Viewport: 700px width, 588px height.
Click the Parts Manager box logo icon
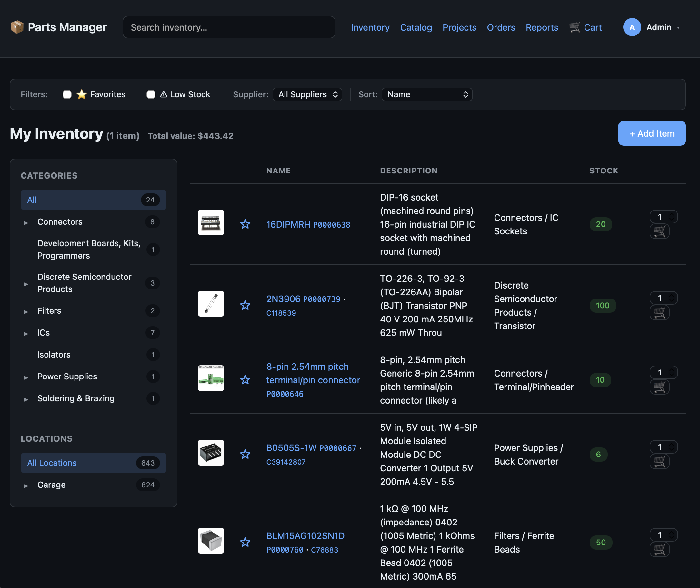(16, 27)
